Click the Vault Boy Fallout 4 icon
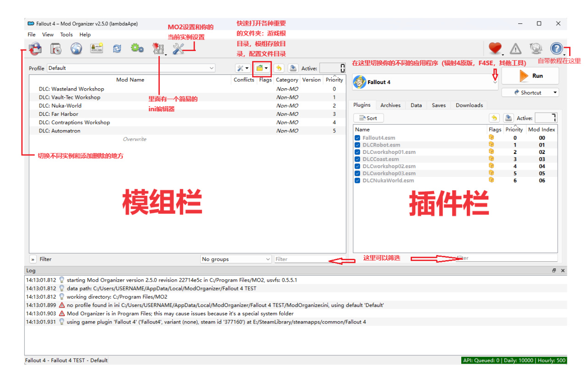The width and height of the screenshot is (588, 381). tap(359, 82)
